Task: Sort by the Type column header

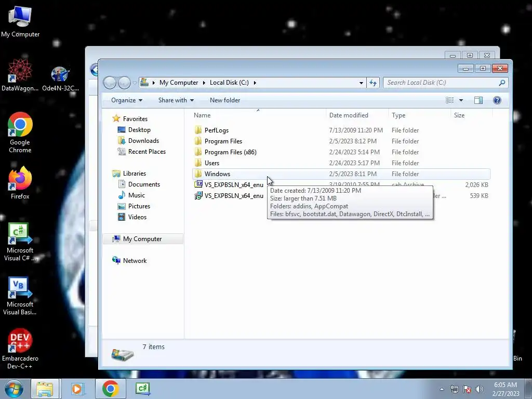Action: click(x=419, y=115)
